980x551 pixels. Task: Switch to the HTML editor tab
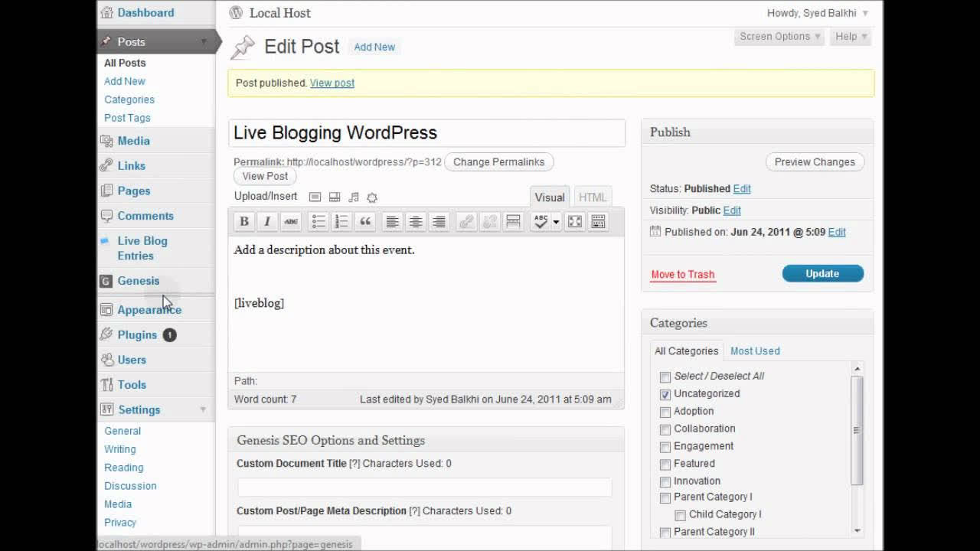coord(593,197)
